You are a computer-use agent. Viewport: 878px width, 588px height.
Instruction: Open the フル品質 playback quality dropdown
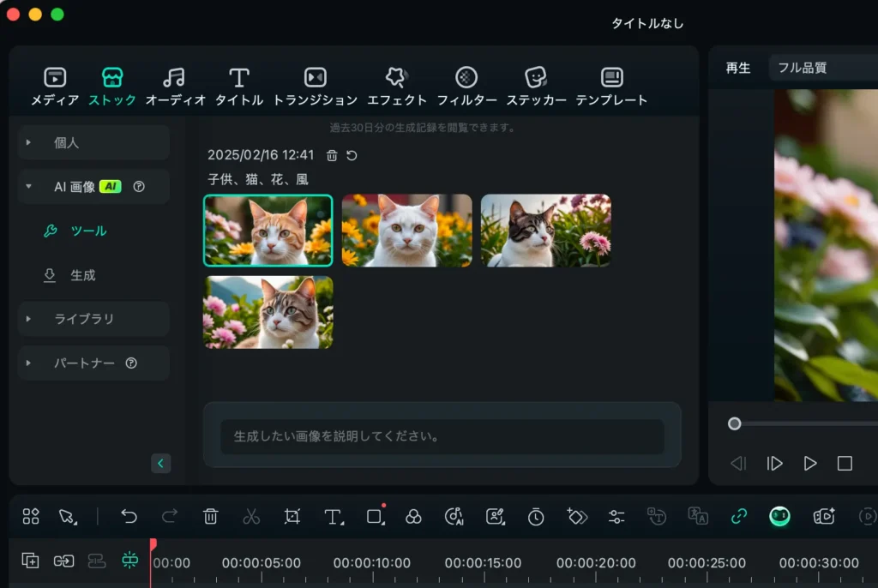819,68
